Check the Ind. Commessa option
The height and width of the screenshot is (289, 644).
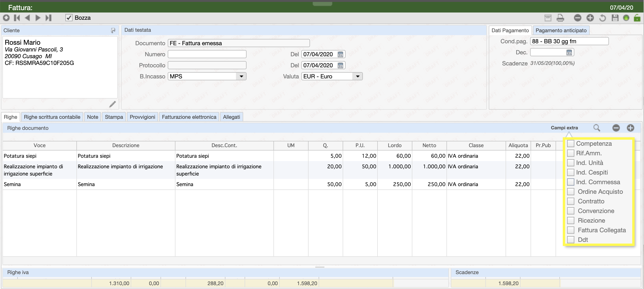[570, 182]
